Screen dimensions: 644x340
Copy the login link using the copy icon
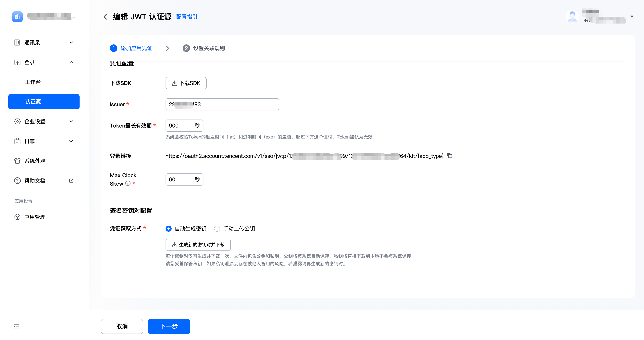point(449,156)
